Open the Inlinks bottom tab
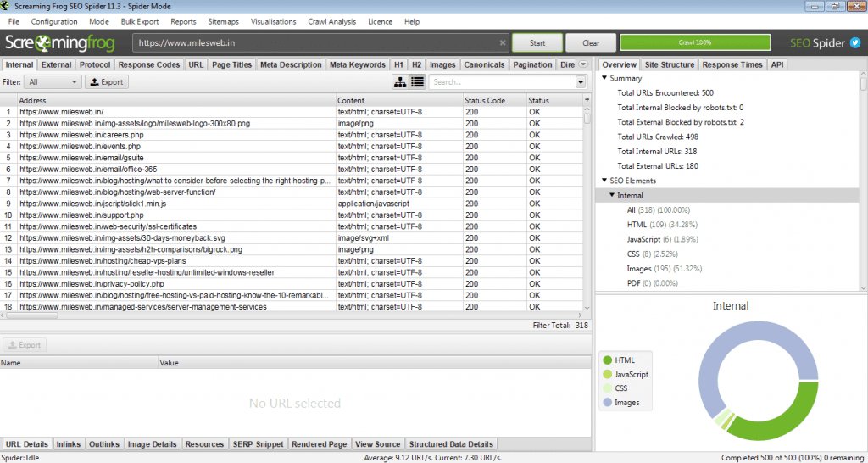 [x=69, y=444]
